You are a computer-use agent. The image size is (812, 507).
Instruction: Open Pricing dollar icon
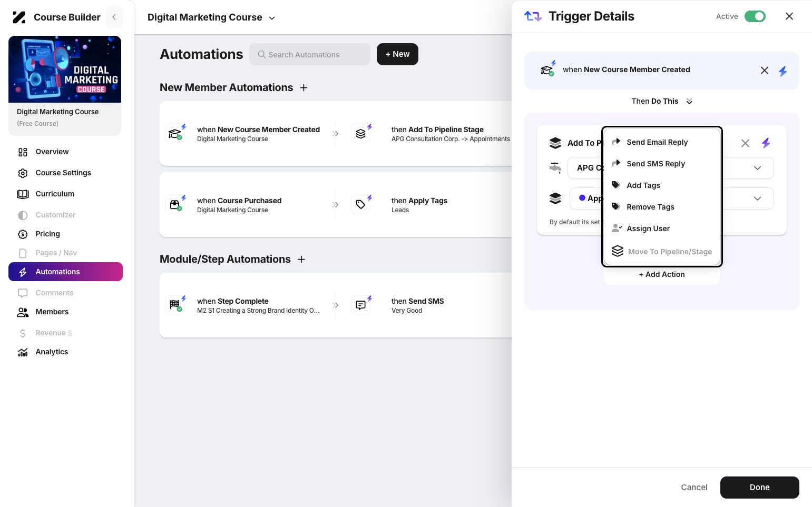click(x=23, y=234)
